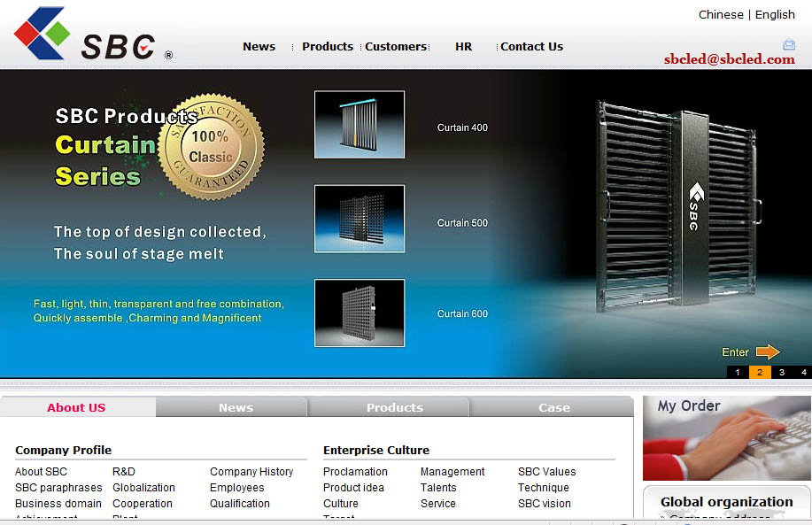This screenshot has width=812, height=525.
Task: Open HR in the top navigation
Action: 463,47
